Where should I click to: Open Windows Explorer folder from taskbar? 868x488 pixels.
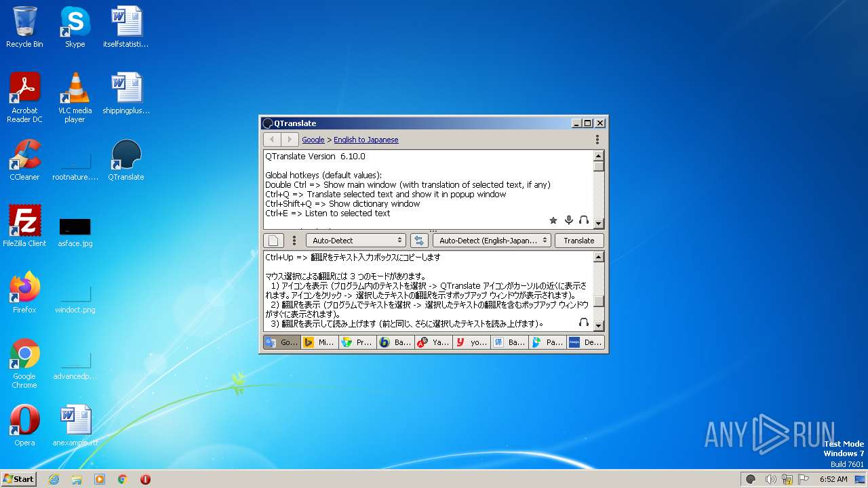coord(77,479)
